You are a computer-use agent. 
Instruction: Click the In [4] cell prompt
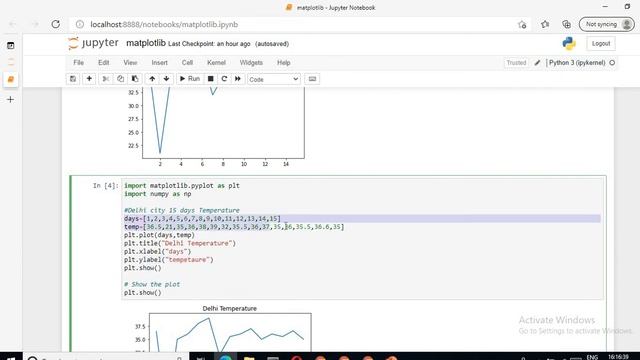pos(105,186)
